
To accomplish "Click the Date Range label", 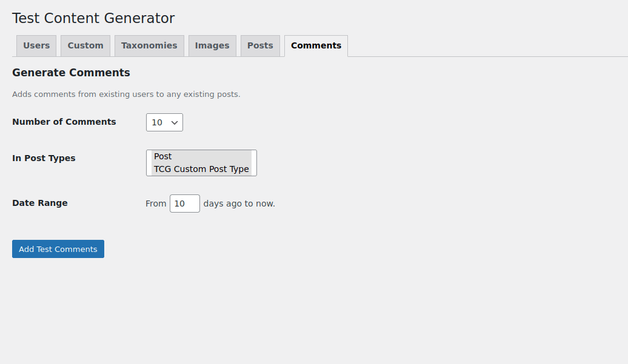I will [39, 203].
